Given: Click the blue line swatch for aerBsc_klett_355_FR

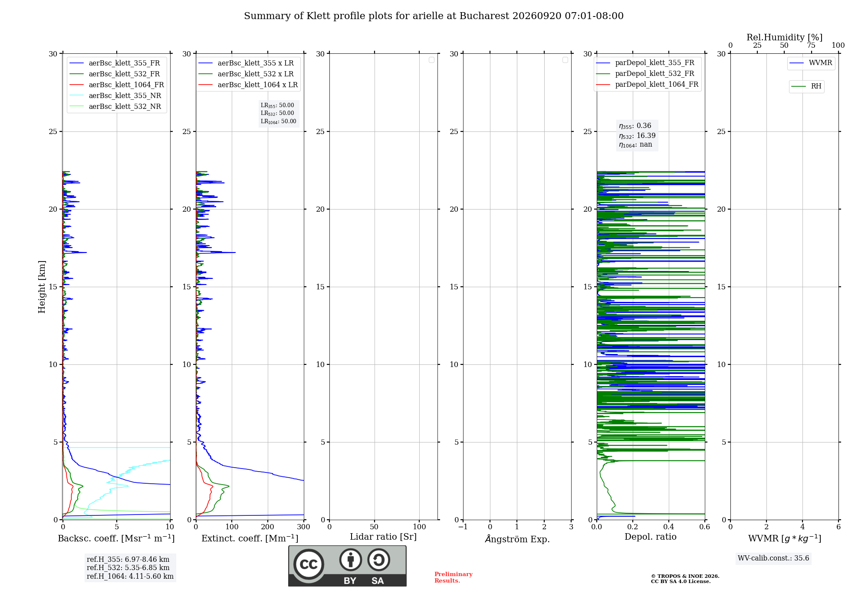Looking at the screenshot, I should coord(76,63).
